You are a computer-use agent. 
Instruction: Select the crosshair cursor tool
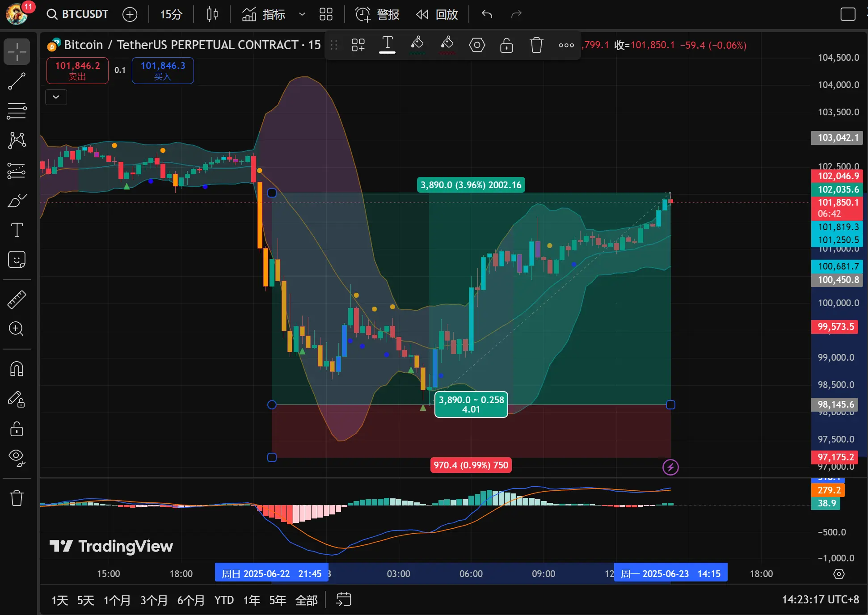(x=17, y=52)
